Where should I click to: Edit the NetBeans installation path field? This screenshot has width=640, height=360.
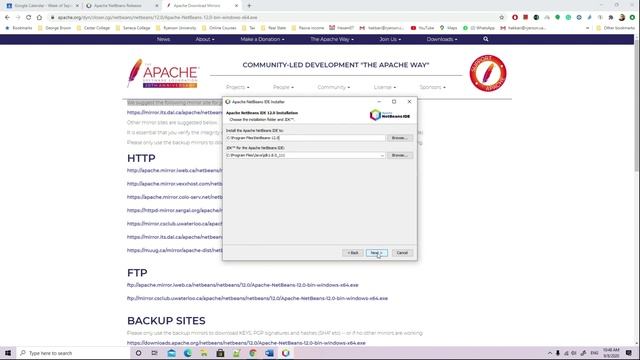click(305, 138)
